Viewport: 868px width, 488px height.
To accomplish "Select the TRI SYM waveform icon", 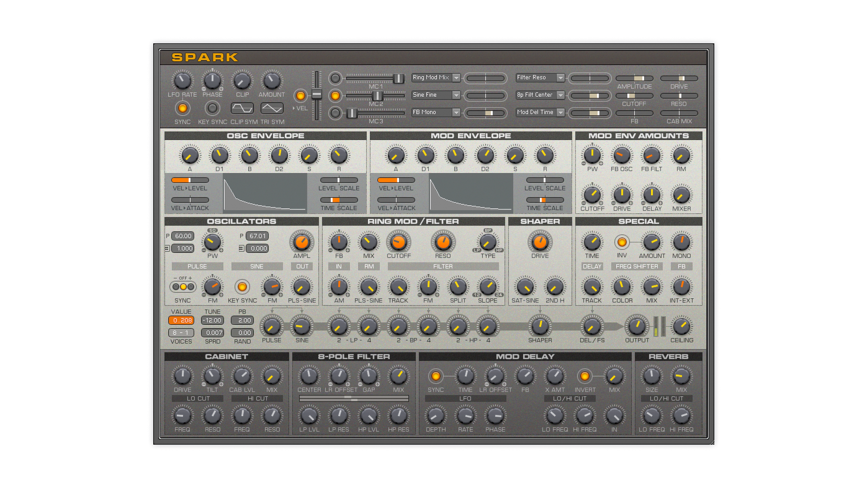I will (272, 108).
